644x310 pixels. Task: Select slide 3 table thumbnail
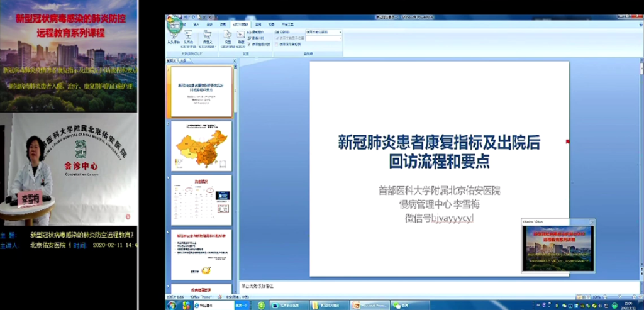pos(201,200)
